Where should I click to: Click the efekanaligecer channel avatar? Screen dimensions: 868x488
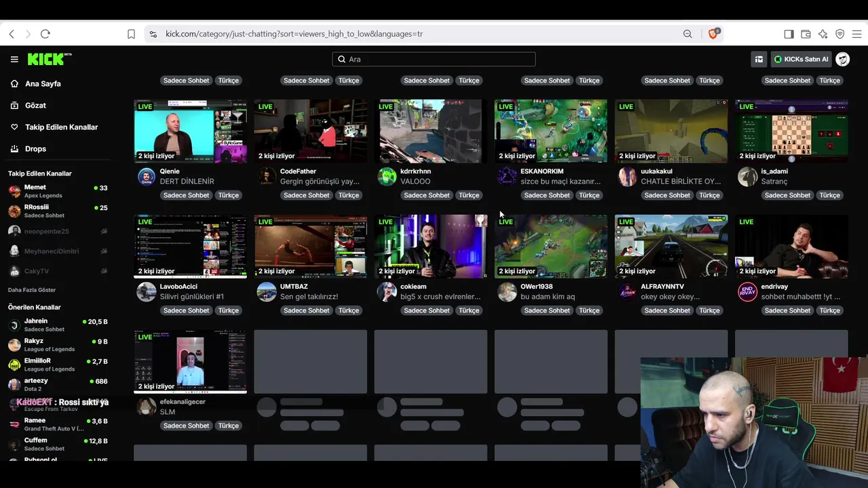pyautogui.click(x=146, y=407)
